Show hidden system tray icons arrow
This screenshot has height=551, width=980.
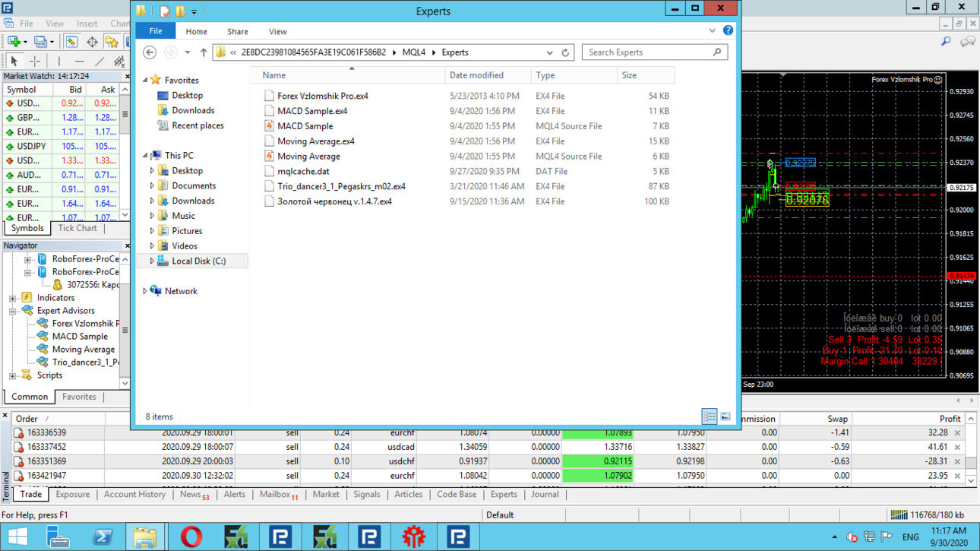pos(834,537)
